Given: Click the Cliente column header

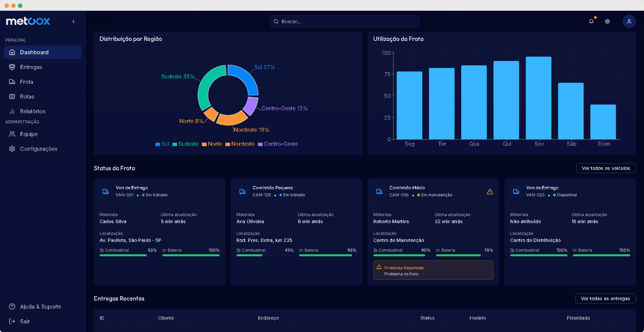Looking at the screenshot, I should tap(166, 318).
